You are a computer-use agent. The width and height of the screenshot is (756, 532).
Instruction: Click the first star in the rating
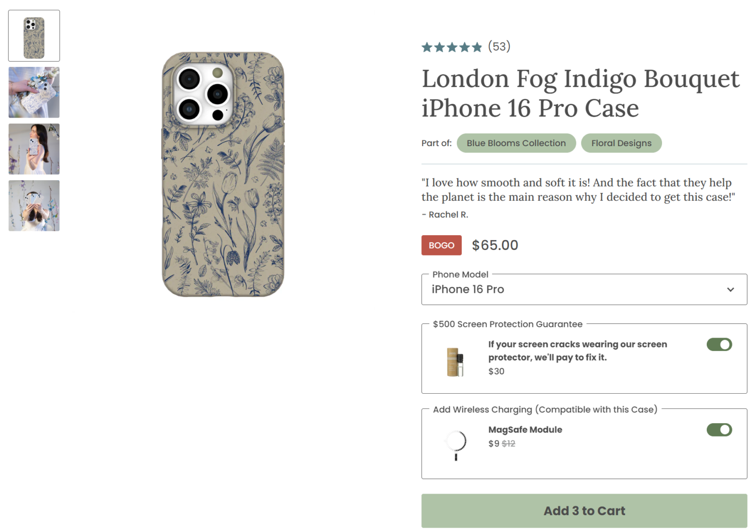[426, 46]
